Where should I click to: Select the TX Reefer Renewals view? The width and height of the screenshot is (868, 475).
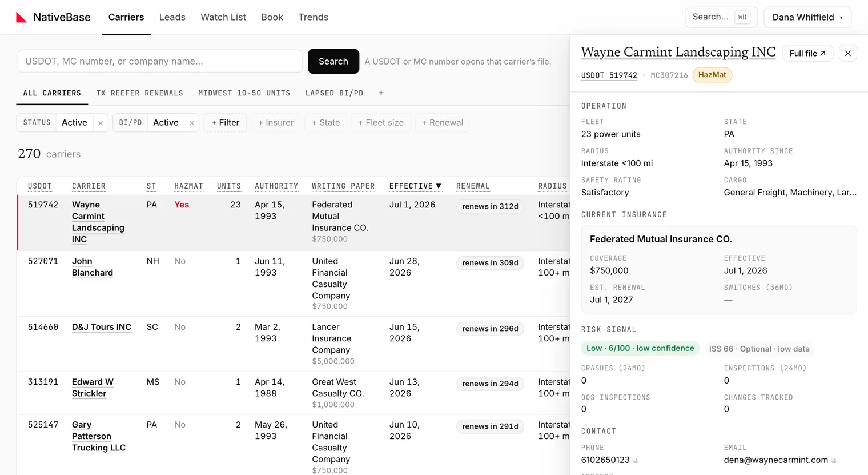click(x=140, y=93)
